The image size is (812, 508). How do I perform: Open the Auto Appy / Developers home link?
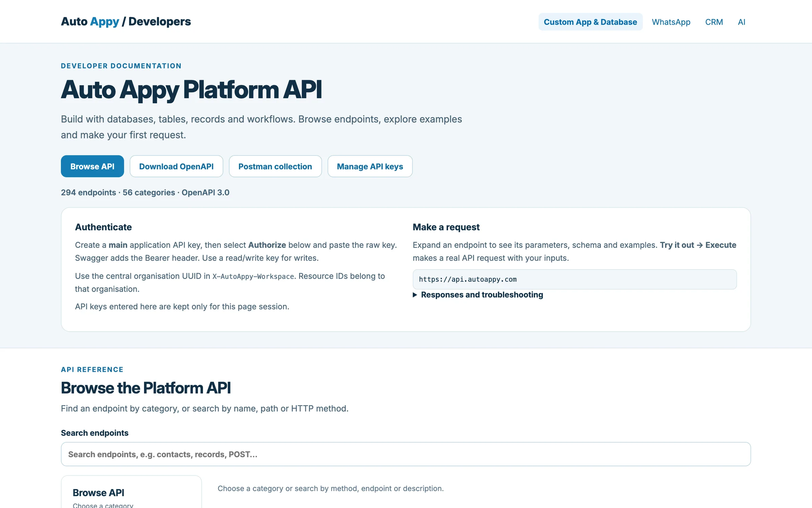(x=126, y=22)
